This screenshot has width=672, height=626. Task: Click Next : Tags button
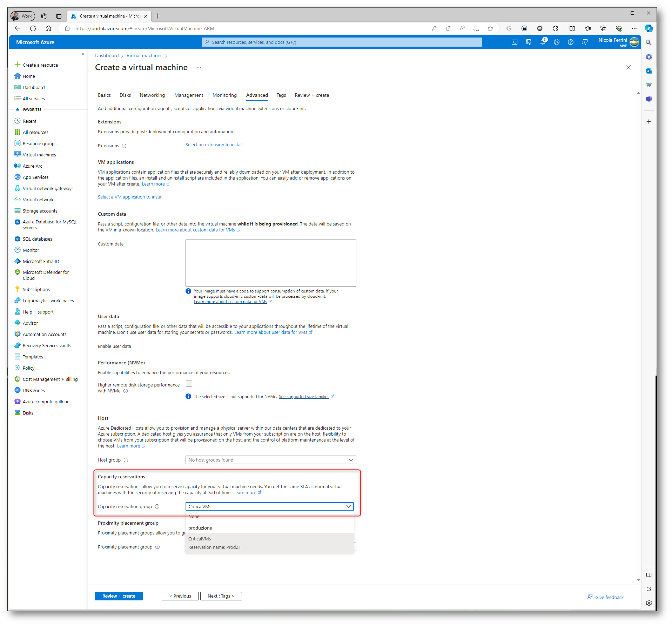pos(221,596)
